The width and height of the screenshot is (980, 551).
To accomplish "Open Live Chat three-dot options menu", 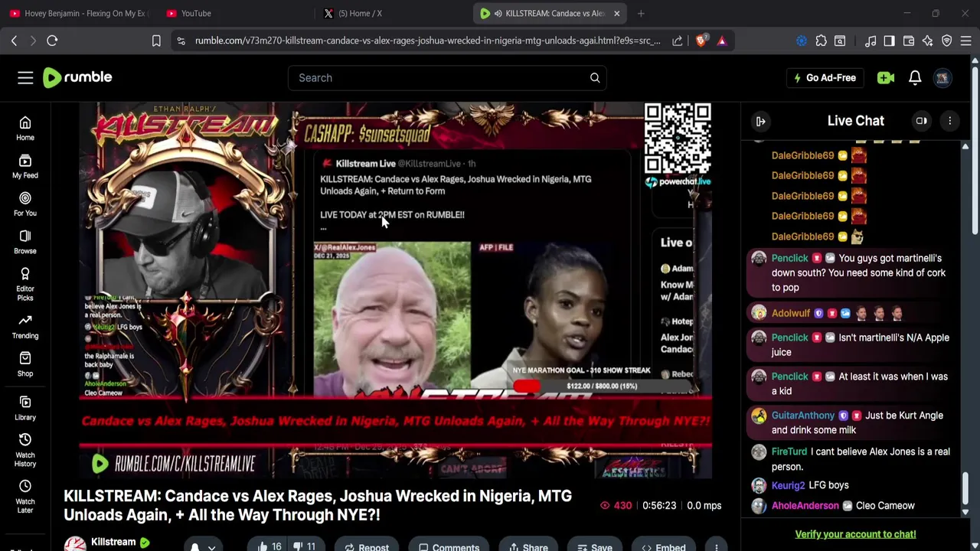I will click(949, 121).
